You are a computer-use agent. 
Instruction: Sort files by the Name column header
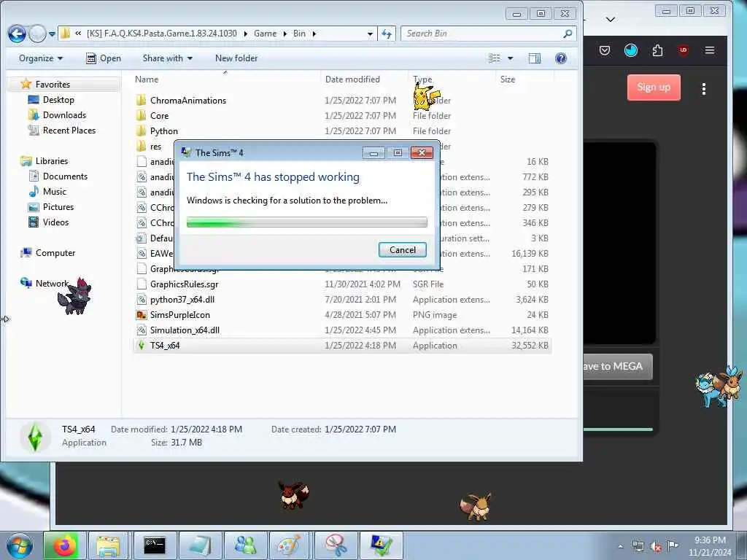point(146,79)
